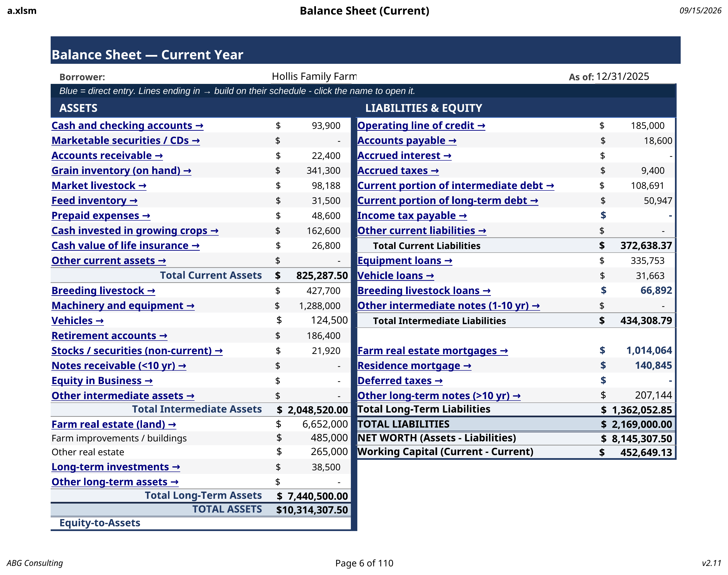Click the Farm improvements / buildings label

click(x=119, y=438)
